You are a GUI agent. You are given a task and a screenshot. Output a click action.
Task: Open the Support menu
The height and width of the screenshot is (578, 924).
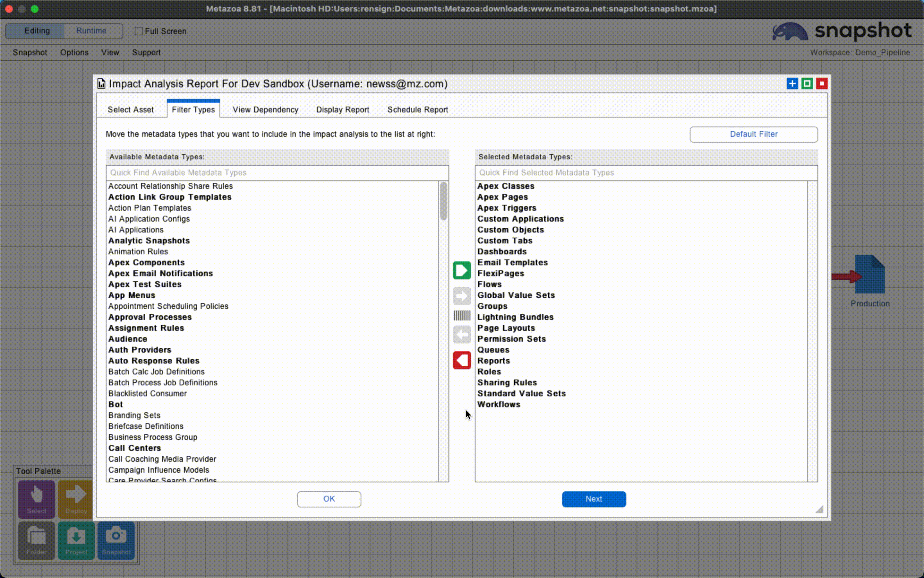click(146, 52)
